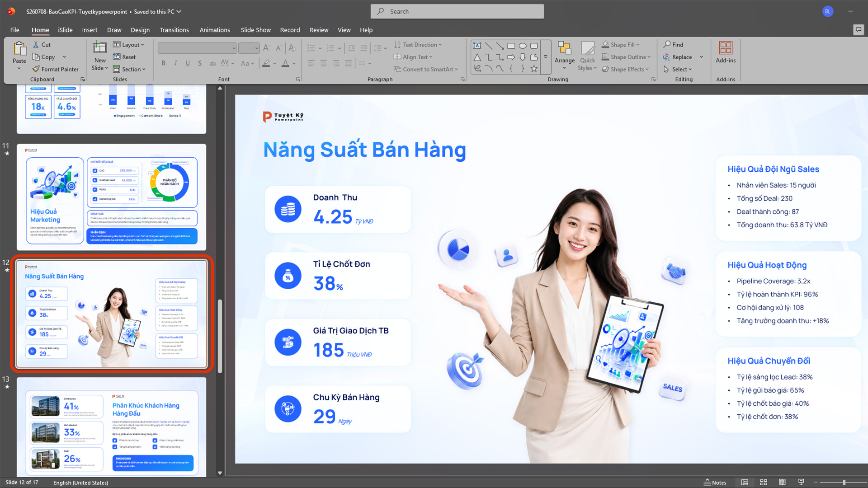Viewport: 868px width, 488px height.
Task: Click the Format Painter brush
Action: [56, 69]
